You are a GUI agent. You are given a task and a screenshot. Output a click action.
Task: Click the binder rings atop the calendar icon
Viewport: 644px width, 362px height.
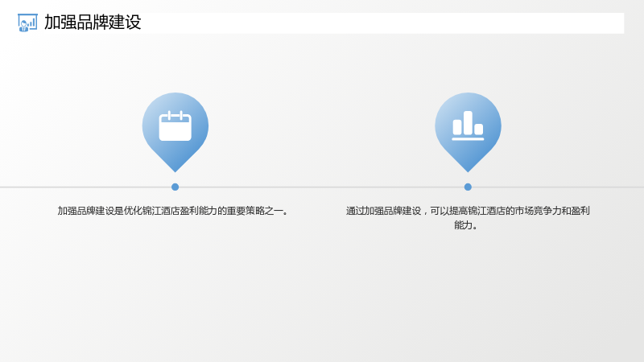pos(175,115)
